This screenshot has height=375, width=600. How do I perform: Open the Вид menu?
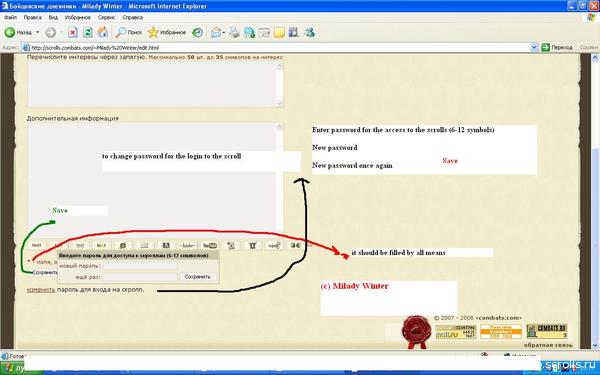click(x=53, y=18)
